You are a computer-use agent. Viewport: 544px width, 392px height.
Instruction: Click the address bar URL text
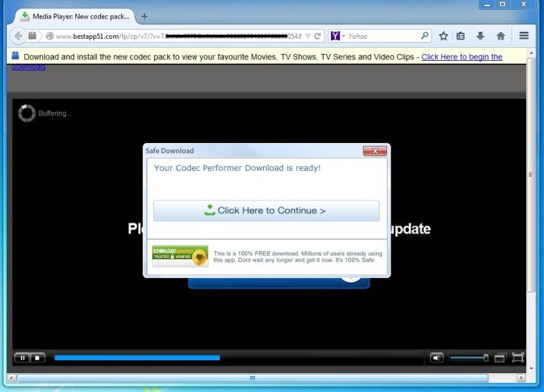(x=178, y=36)
